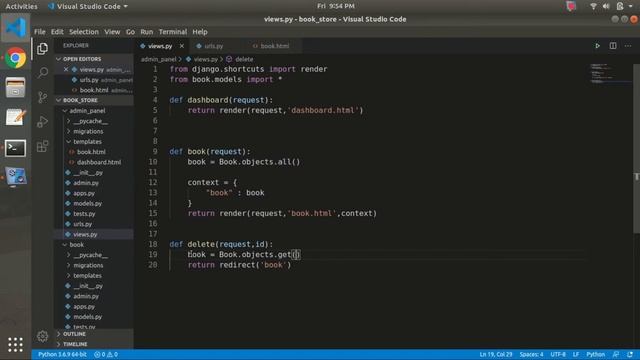Open the Search view in activity bar
The image size is (640, 360).
(42, 73)
